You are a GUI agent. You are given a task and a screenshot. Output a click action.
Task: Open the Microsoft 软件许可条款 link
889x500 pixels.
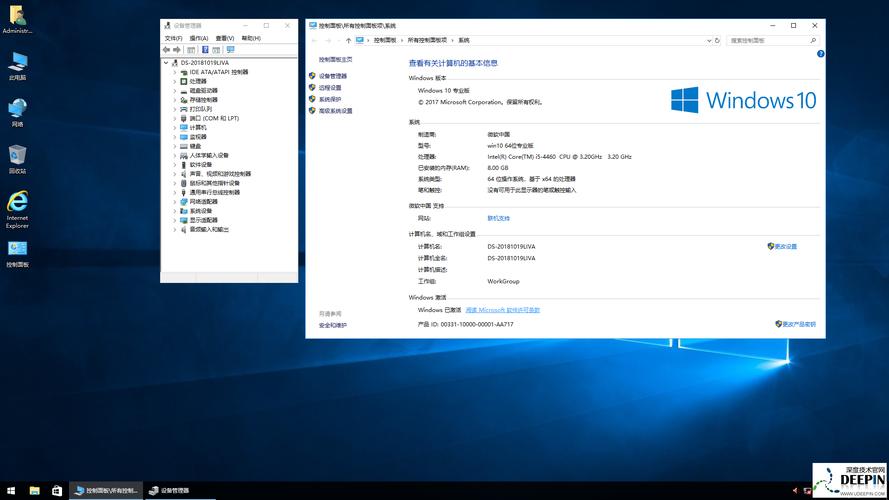click(x=502, y=310)
